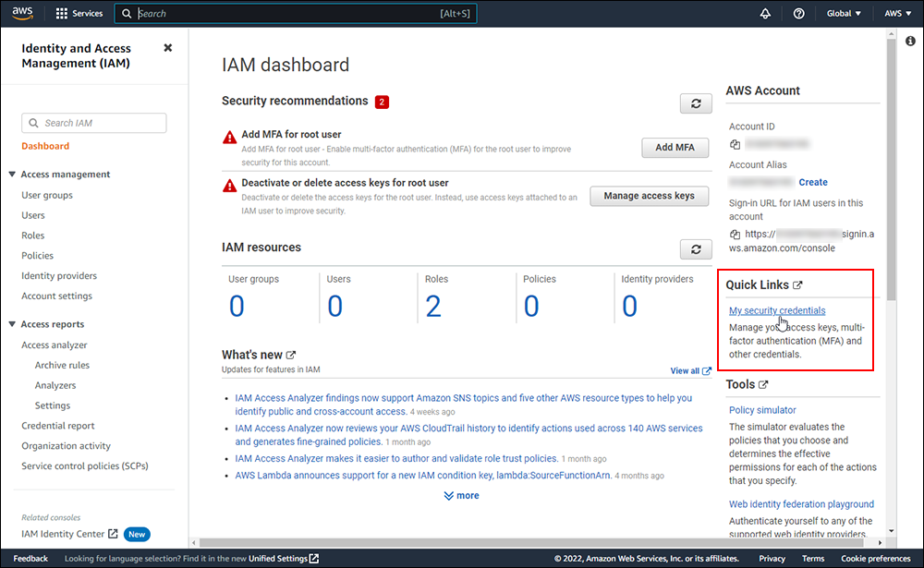Open Users in the sidebar
Image resolution: width=924 pixels, height=568 pixels.
coord(33,215)
